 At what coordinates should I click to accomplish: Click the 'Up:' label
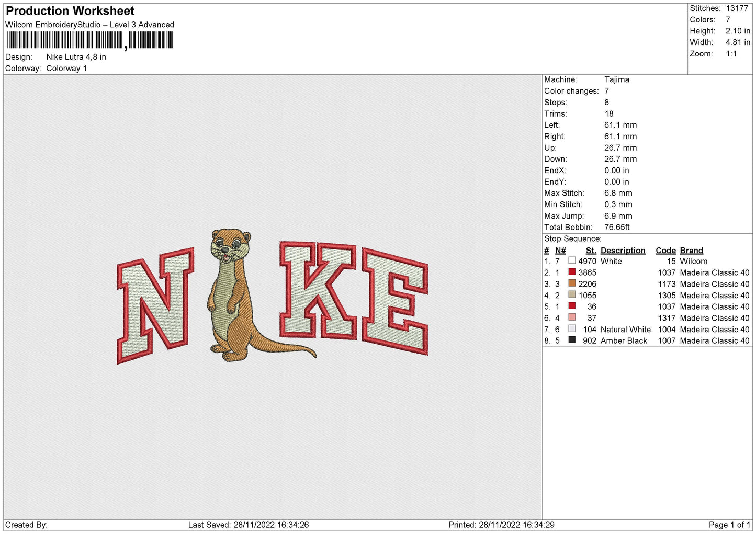coord(550,148)
